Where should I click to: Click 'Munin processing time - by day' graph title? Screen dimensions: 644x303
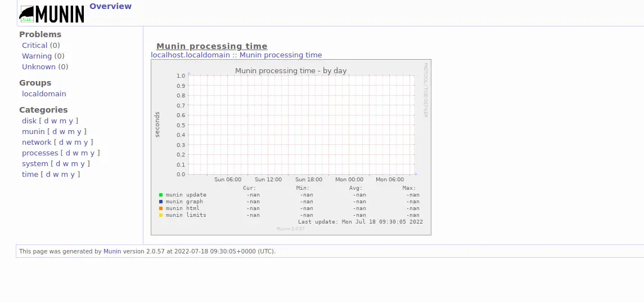coord(291,71)
